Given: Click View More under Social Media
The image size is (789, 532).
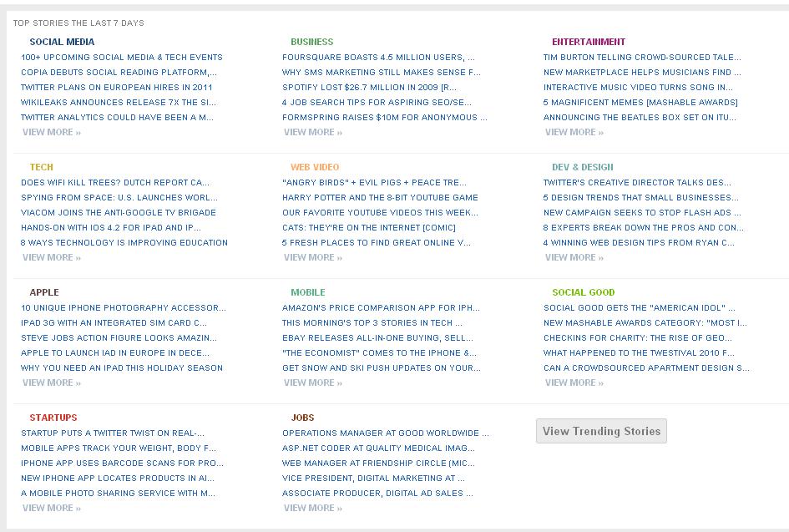Looking at the screenshot, I should coord(52,132).
